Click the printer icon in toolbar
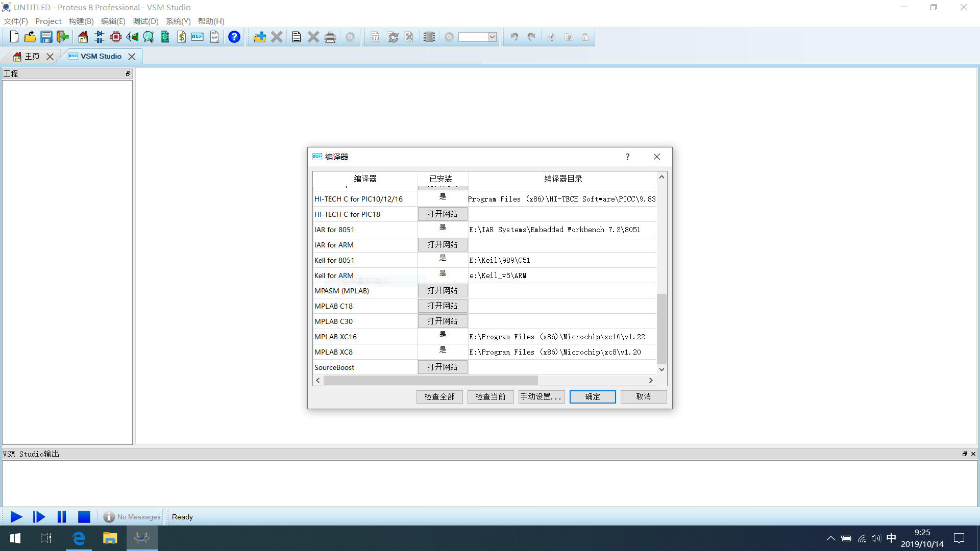 tap(330, 37)
